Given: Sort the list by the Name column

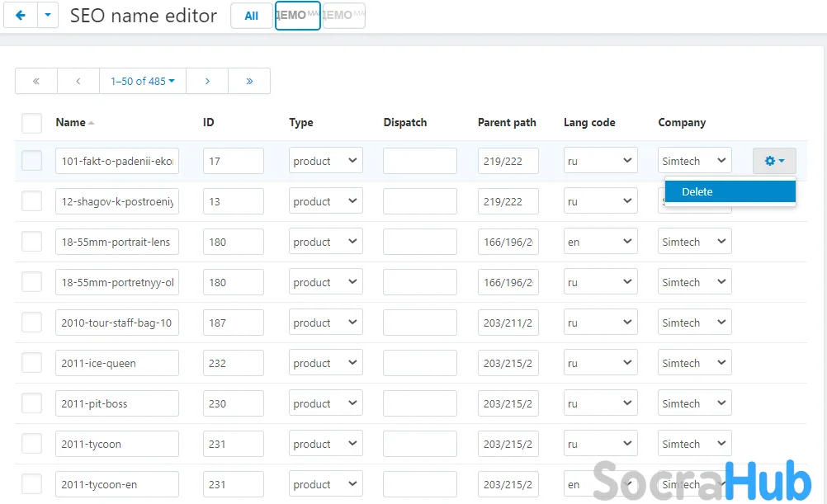Looking at the screenshot, I should 71,122.
